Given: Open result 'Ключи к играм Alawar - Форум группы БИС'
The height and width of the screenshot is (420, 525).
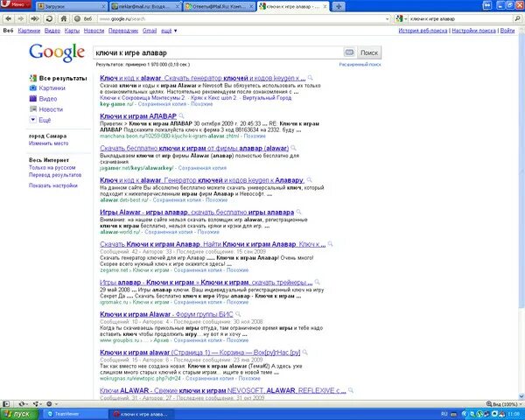Looking at the screenshot, I should pos(166,314).
